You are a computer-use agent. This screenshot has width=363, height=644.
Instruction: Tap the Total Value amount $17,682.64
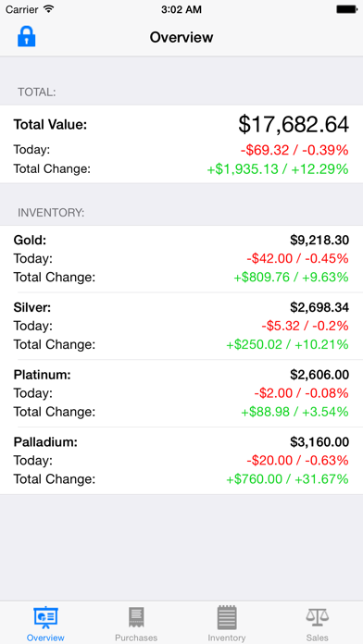point(294,124)
